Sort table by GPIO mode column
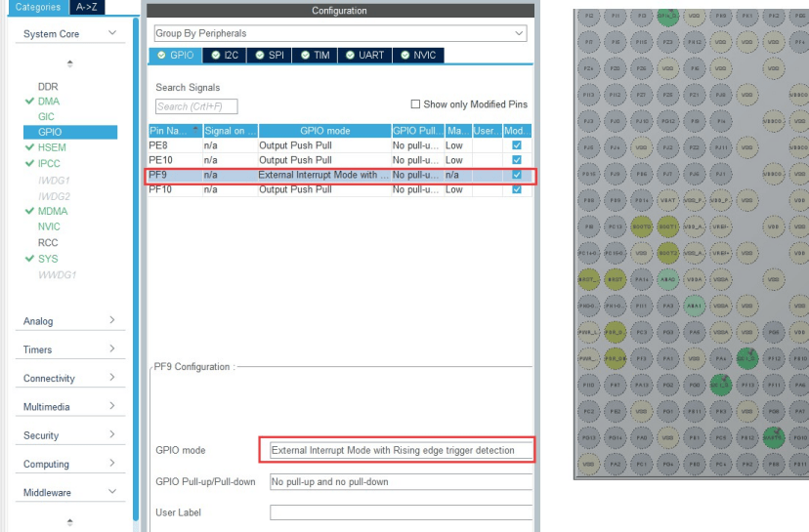The width and height of the screenshot is (809, 532). click(x=325, y=131)
